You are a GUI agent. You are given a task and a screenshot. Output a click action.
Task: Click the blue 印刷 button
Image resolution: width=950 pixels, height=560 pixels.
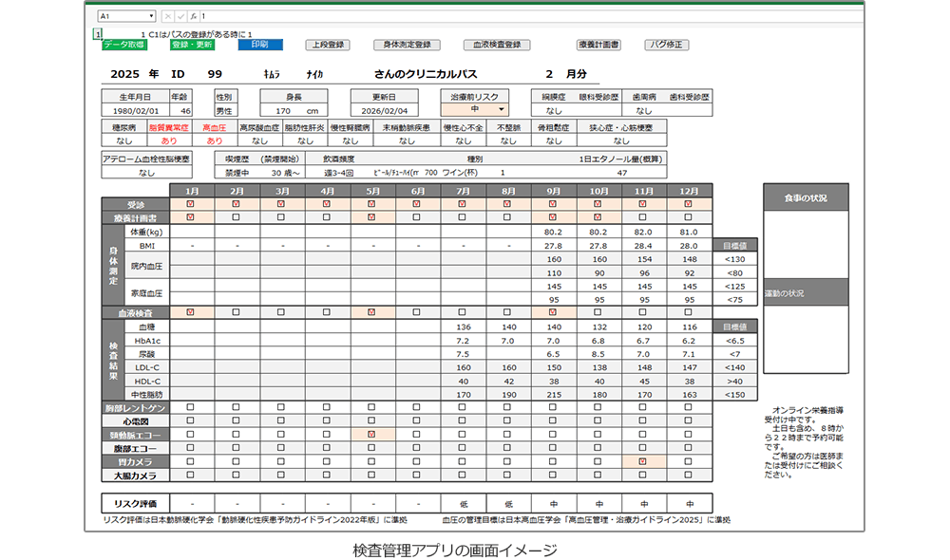coord(259,45)
